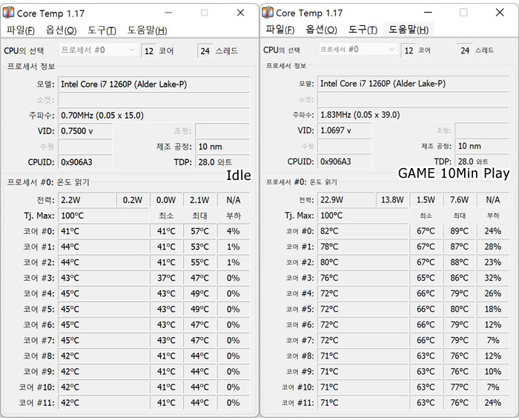Viewport: 519px width, 420px height.
Task: Click the frequency field showing 0.70MHz
Action: click(153, 115)
